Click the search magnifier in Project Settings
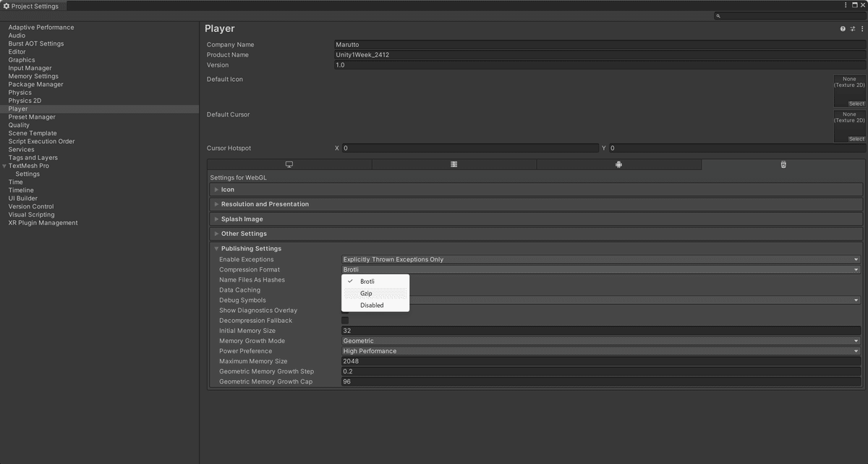Screen dimensions: 868x464 pyautogui.click(x=718, y=15)
